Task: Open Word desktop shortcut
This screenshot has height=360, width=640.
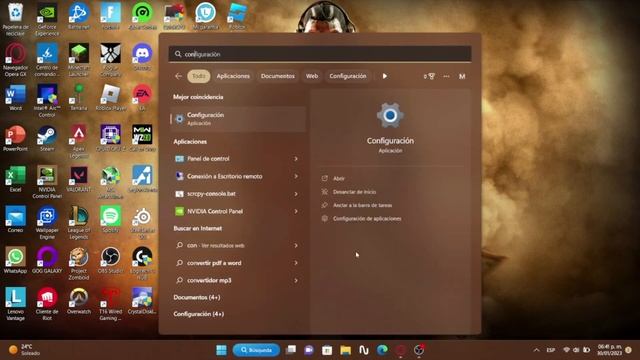Action: (x=16, y=98)
